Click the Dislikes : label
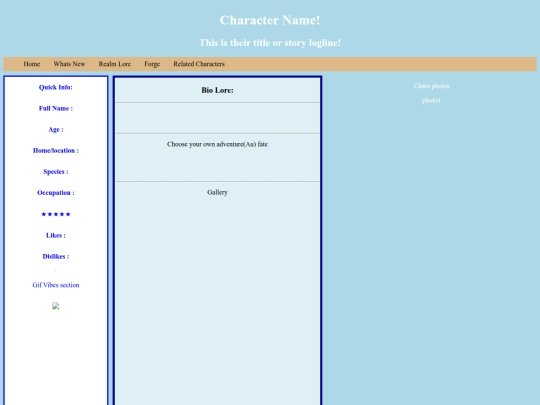 pyautogui.click(x=56, y=256)
